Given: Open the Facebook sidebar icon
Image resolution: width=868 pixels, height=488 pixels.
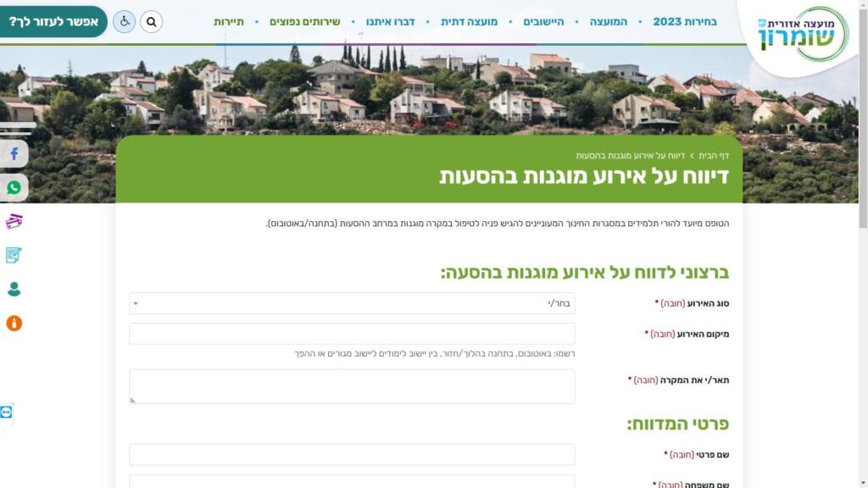Looking at the screenshot, I should click(14, 154).
